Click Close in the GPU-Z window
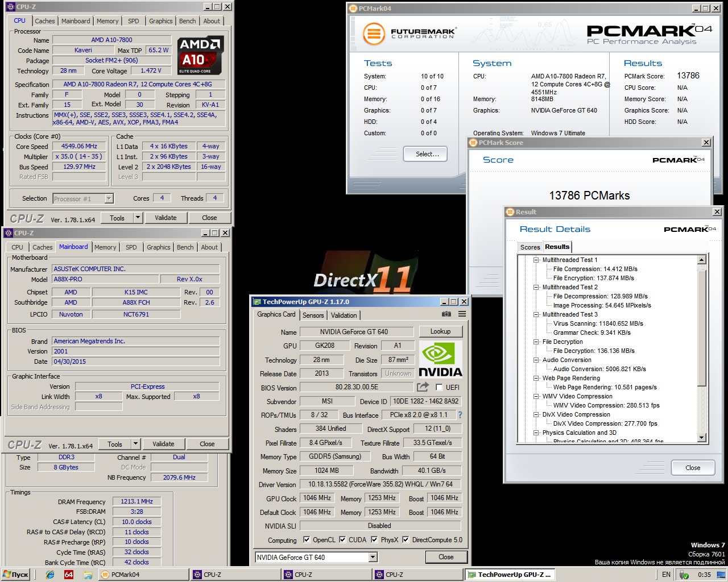This screenshot has height=582, width=728. tap(446, 557)
